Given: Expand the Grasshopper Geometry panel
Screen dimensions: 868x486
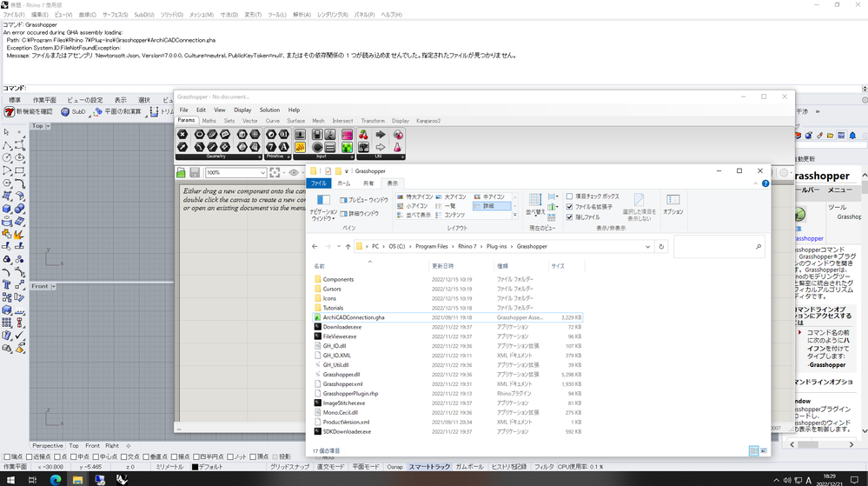Looking at the screenshot, I should (x=259, y=157).
